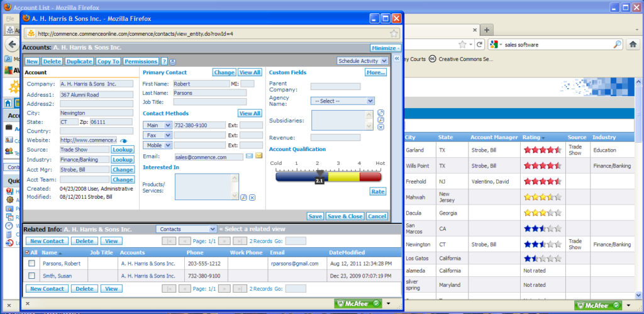644x314 pixels.
Task: Click Back arrow in Account List window
Action: (12, 45)
